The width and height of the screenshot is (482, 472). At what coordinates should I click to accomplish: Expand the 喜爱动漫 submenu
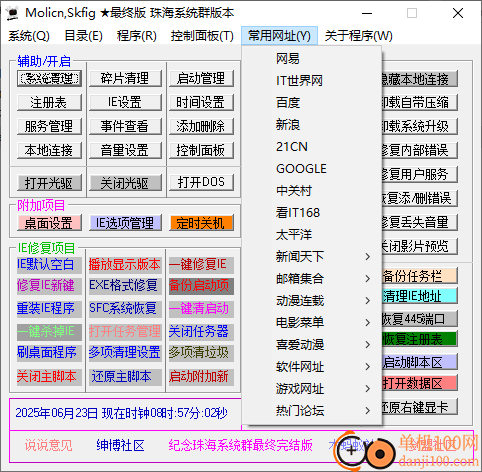[312, 345]
